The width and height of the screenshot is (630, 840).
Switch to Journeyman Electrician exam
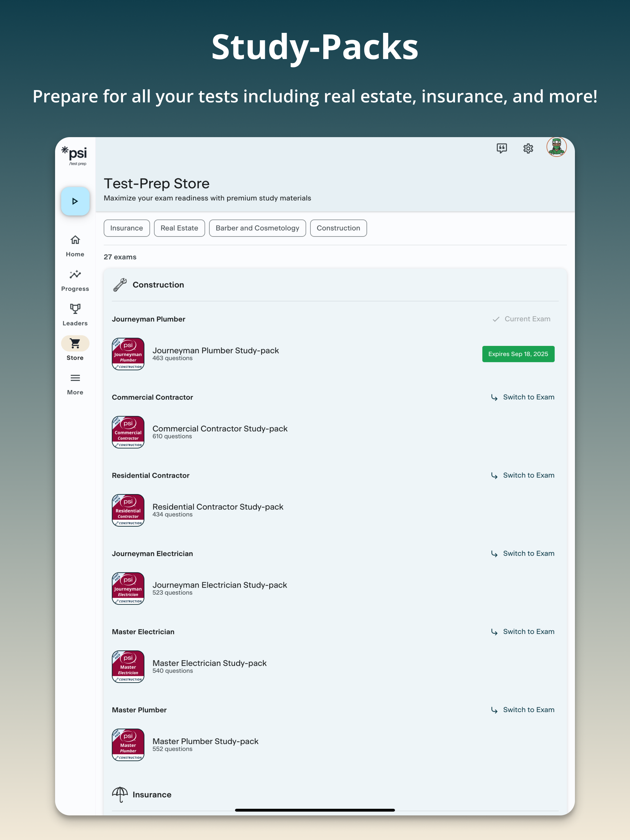coord(522,554)
